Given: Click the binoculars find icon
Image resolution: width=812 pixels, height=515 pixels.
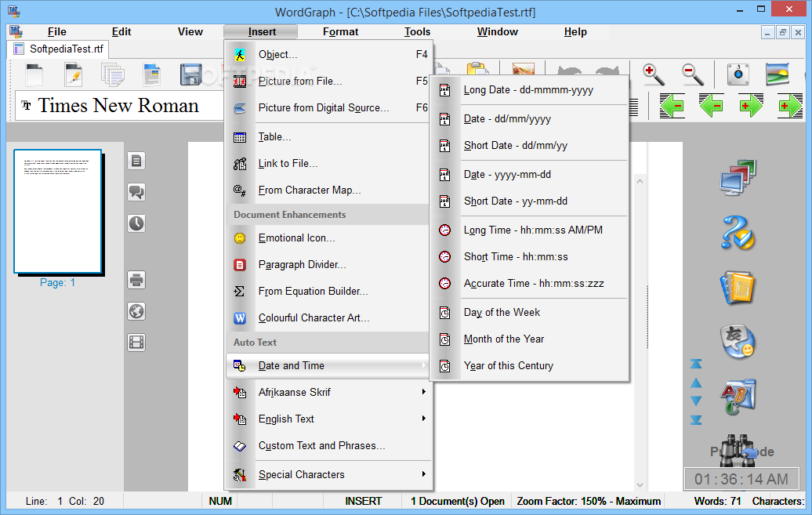Looking at the screenshot, I should coord(738,451).
